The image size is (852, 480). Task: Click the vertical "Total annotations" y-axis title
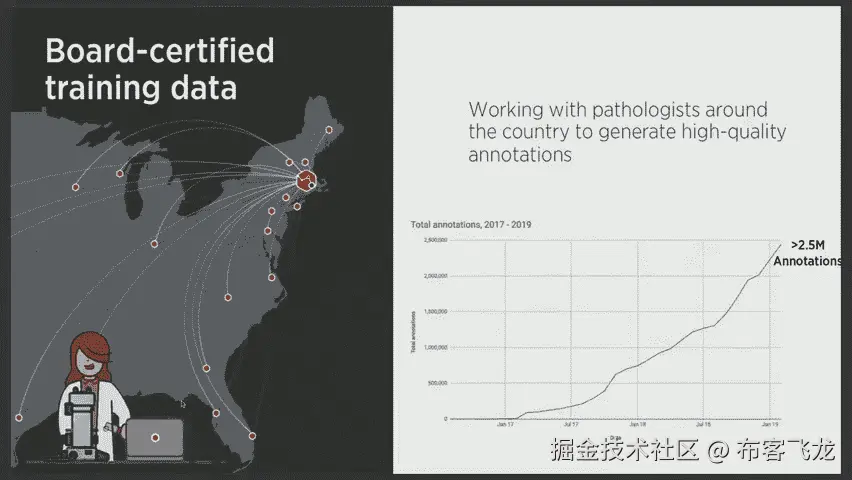coord(414,332)
